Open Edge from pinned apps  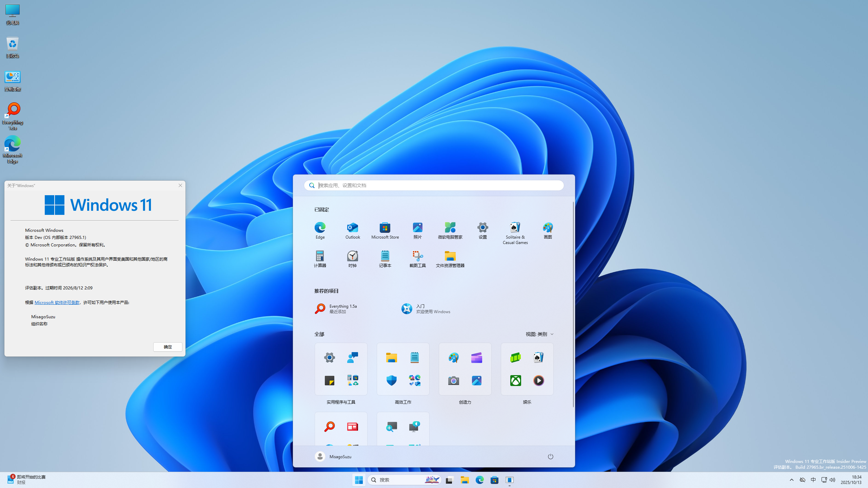(x=320, y=230)
